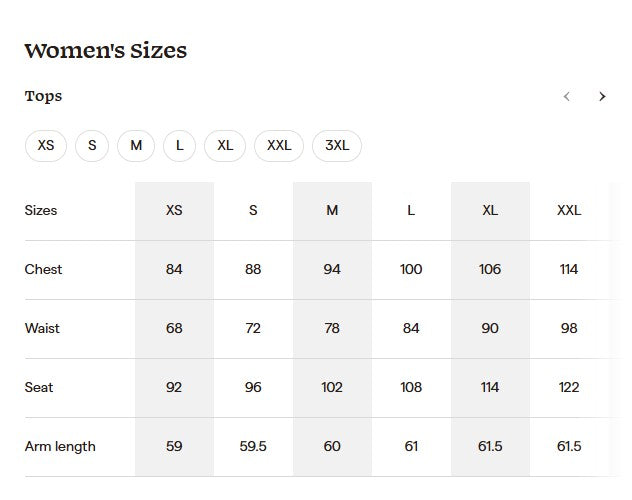Screen dimensions: 632x500
Task: Choose the M size pill
Action: (136, 146)
